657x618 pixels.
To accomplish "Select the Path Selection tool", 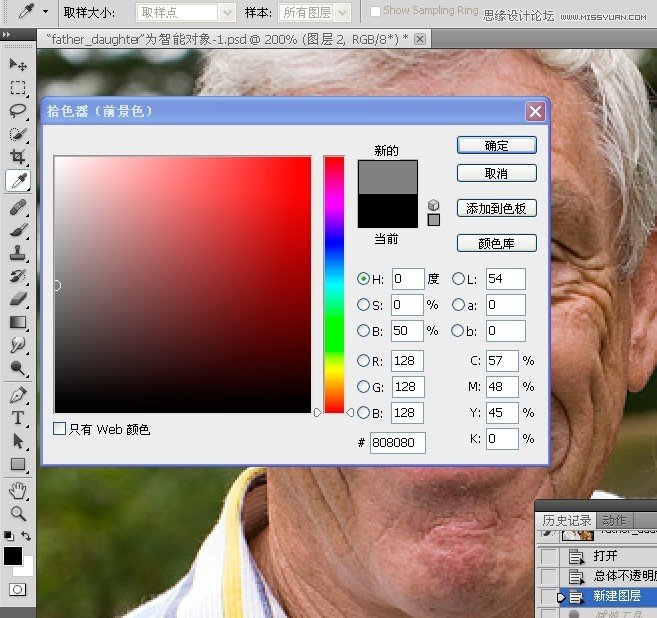I will coord(18,441).
